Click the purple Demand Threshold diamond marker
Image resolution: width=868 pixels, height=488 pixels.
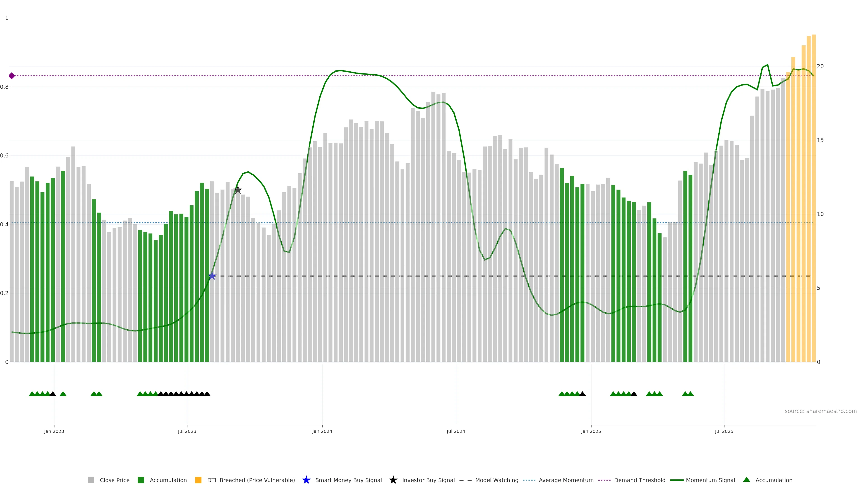pyautogui.click(x=12, y=76)
